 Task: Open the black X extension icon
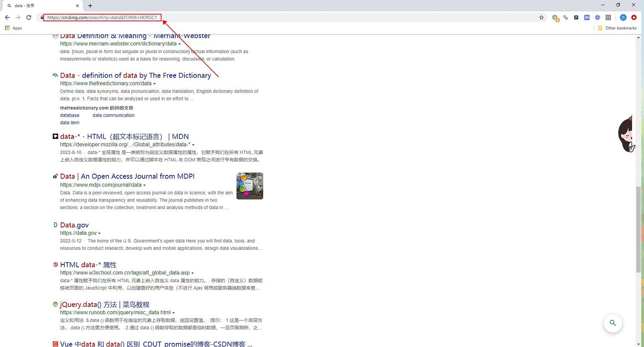pyautogui.click(x=576, y=17)
